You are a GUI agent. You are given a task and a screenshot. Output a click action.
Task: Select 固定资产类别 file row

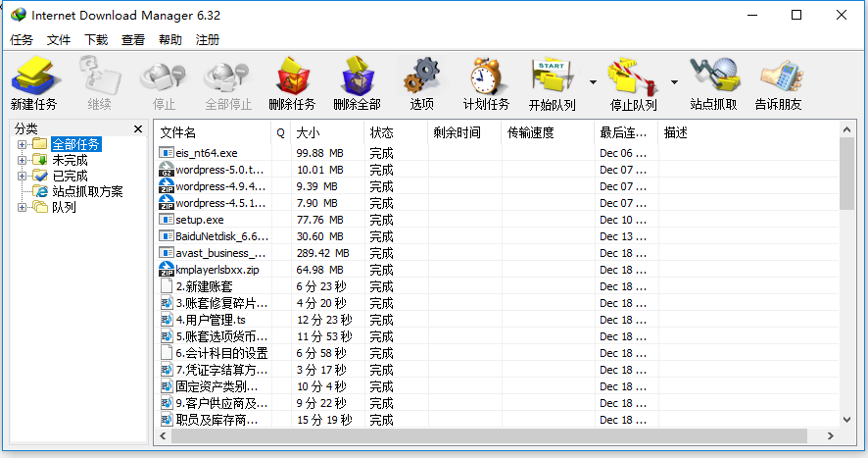496,386
